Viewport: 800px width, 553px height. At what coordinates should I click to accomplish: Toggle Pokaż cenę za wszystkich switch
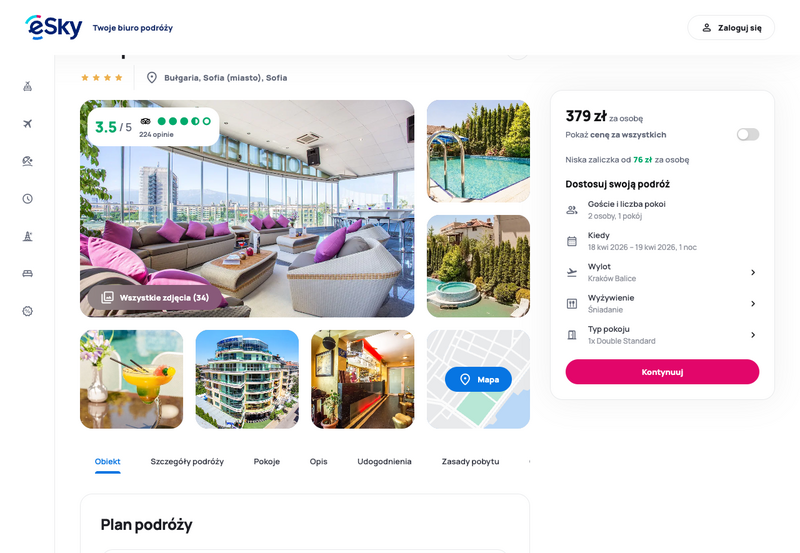point(747,135)
